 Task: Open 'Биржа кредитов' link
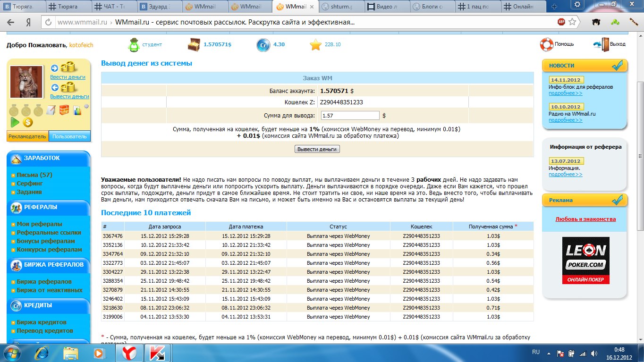point(42,322)
